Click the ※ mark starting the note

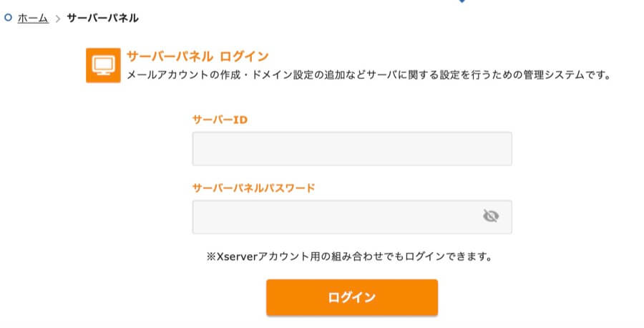211,255
